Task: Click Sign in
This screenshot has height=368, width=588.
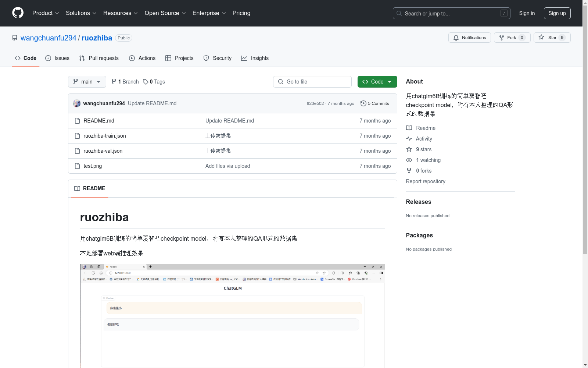Action: (x=527, y=13)
